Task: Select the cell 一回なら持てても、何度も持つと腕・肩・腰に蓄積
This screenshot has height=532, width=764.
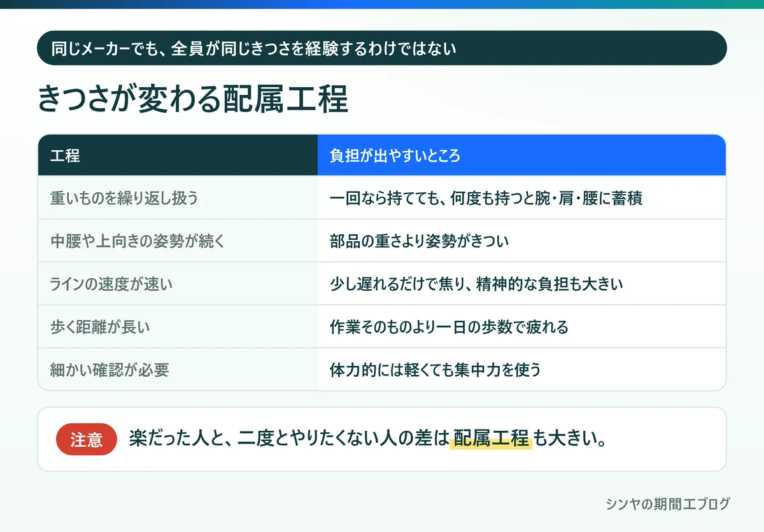Action: 521,198
